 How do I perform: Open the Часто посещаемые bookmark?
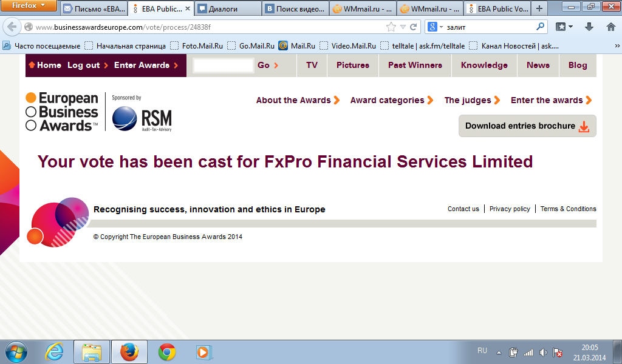tap(42, 46)
